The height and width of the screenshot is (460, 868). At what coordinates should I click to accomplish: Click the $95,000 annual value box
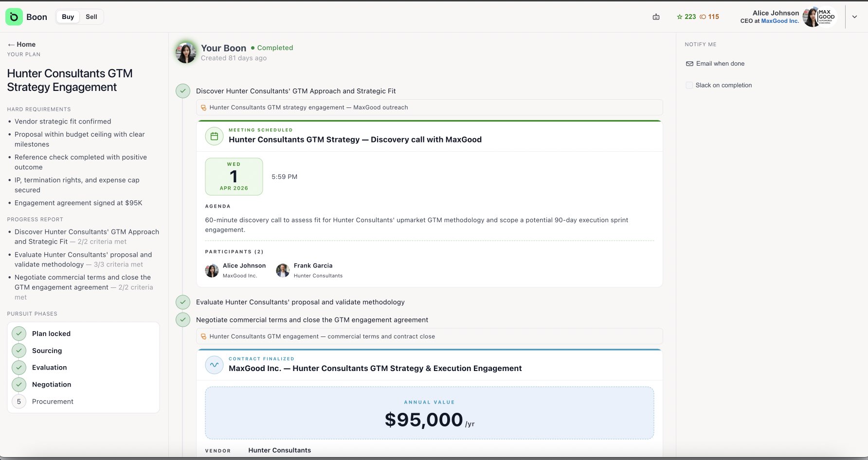[429, 413]
